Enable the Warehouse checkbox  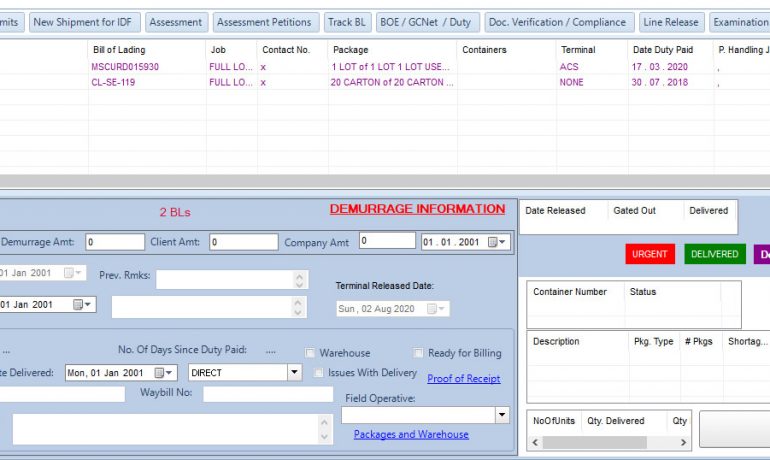(x=311, y=353)
